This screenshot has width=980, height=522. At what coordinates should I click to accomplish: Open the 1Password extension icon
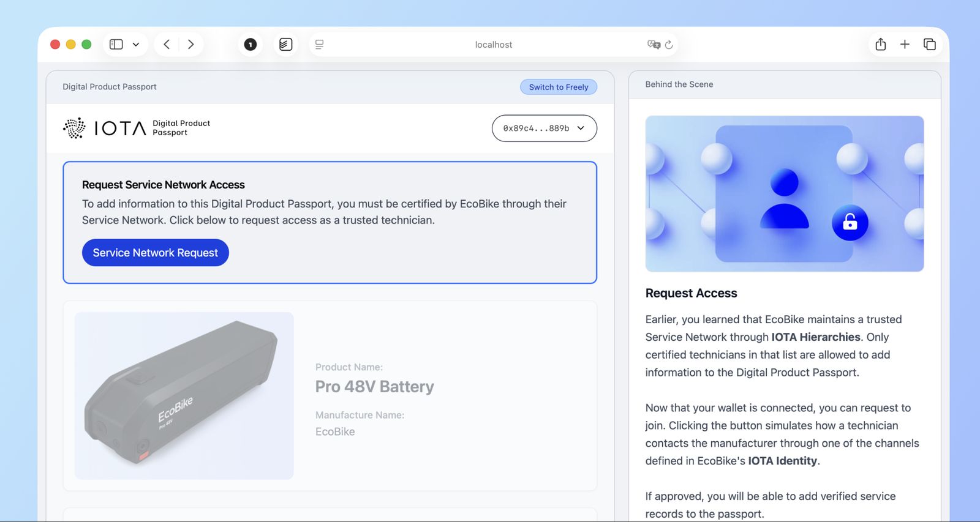(x=251, y=44)
